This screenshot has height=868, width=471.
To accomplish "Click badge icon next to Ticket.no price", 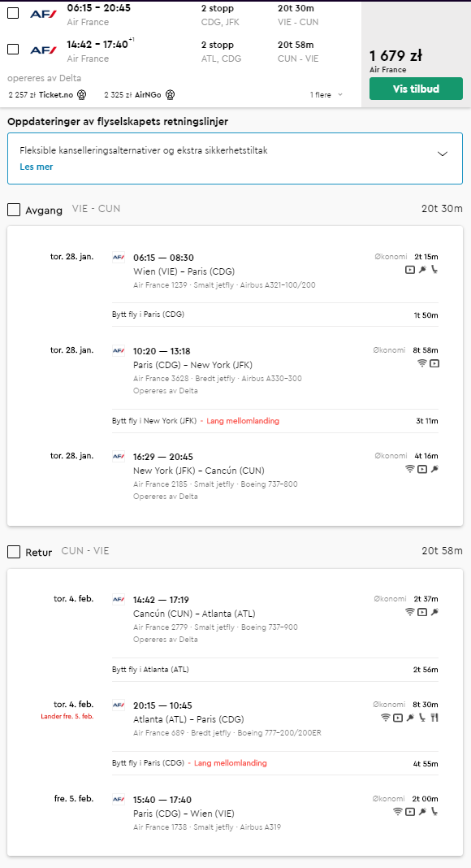I will pos(82,94).
